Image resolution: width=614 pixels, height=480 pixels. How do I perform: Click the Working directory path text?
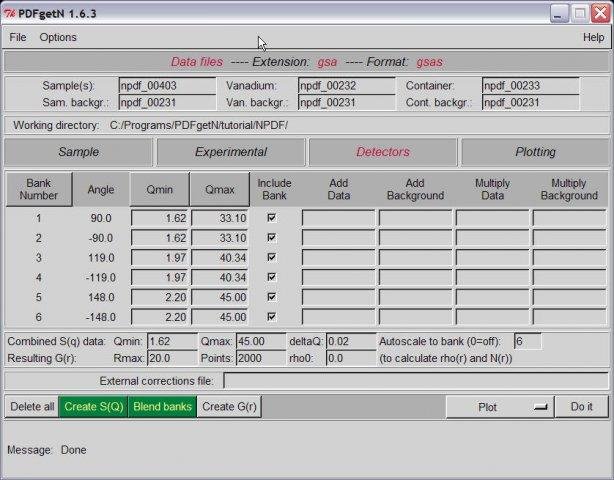tap(199, 126)
